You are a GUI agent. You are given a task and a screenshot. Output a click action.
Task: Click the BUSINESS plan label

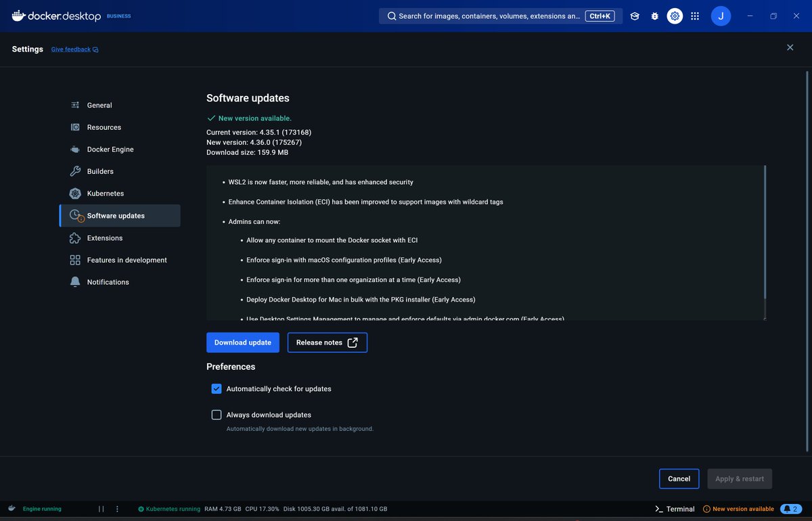[119, 16]
